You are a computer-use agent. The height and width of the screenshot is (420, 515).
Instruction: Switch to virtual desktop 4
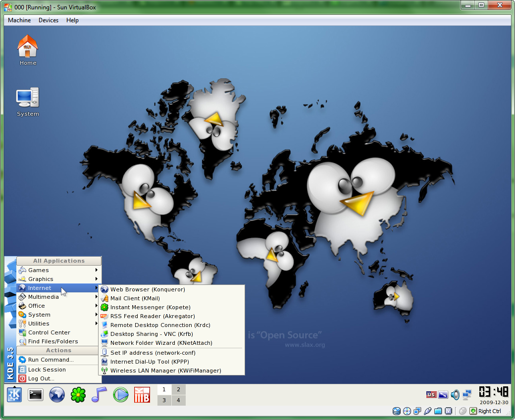pos(178,400)
